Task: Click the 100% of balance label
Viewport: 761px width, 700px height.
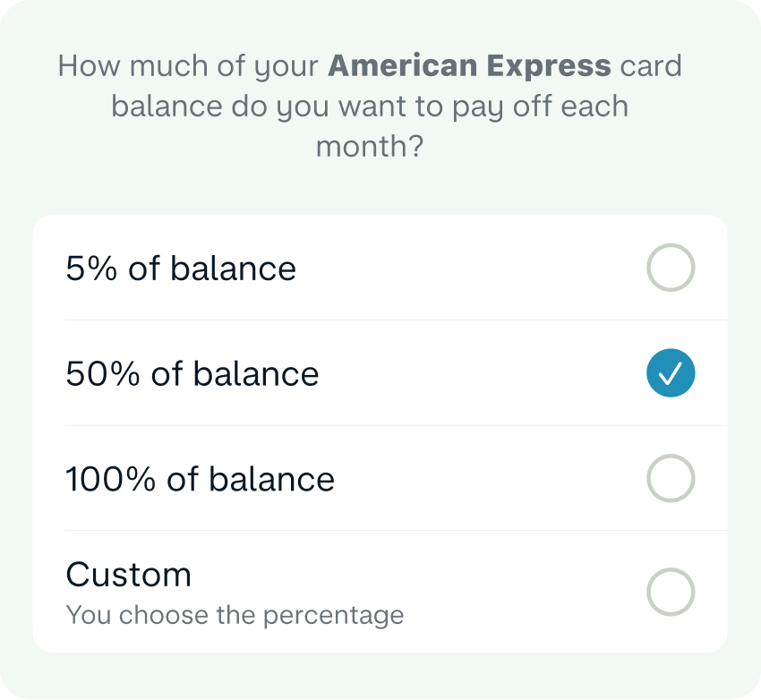Action: click(x=201, y=479)
